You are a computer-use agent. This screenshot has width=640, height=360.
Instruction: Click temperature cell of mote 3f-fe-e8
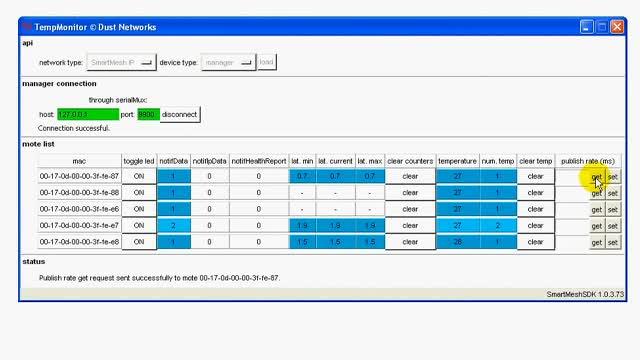(458, 242)
